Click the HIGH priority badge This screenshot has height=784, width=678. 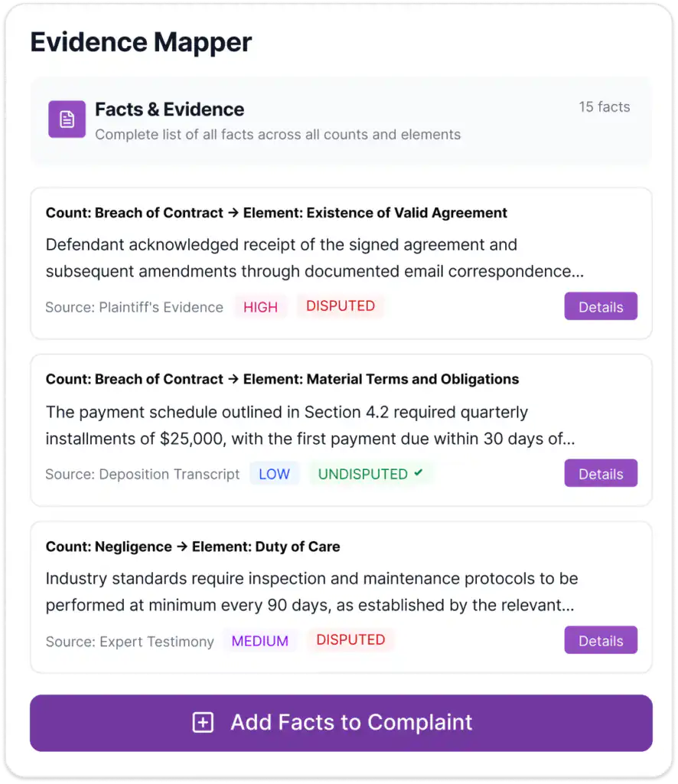[x=260, y=306]
